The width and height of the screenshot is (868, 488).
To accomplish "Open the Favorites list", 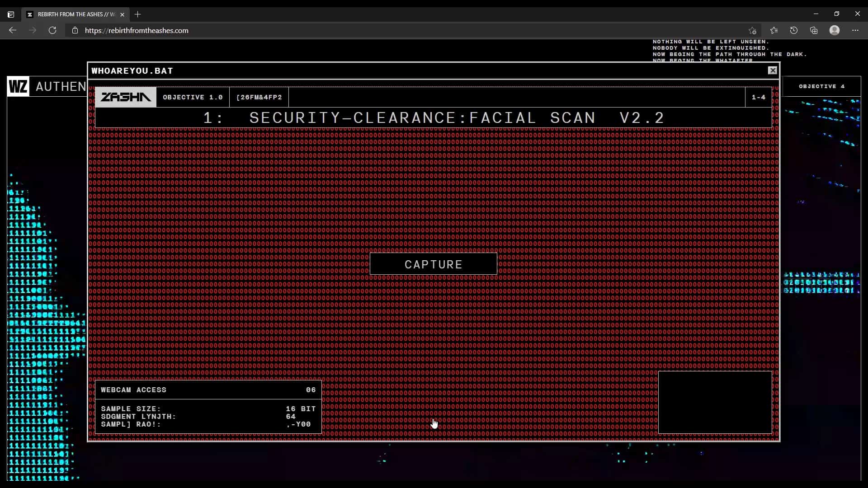I will point(774,30).
